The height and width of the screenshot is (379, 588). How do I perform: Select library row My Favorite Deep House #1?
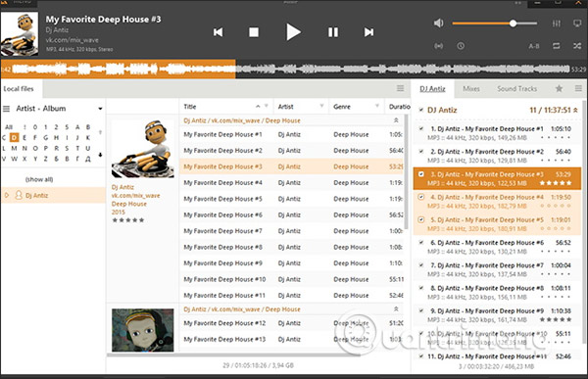(291, 134)
